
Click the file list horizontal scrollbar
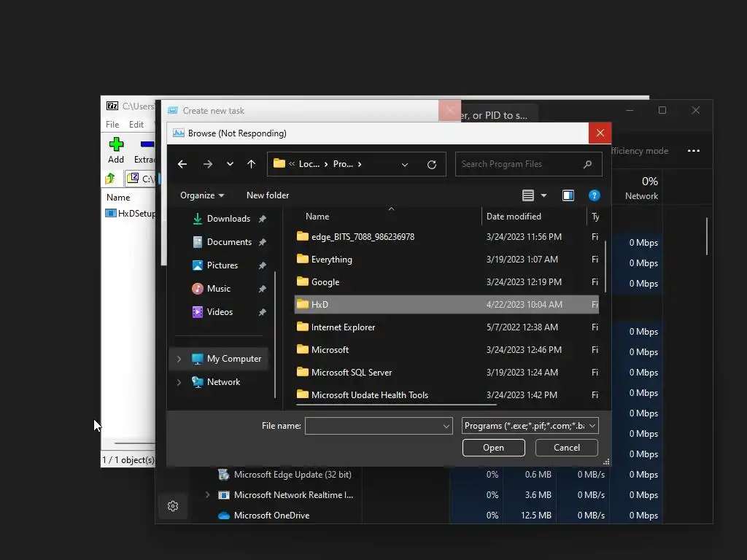396,405
